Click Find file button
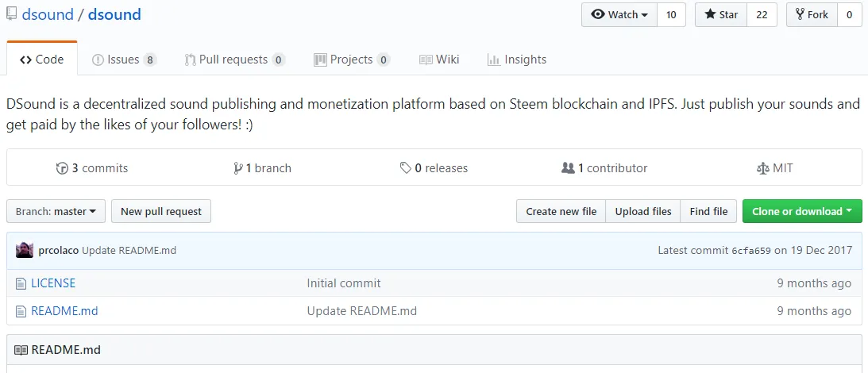The image size is (868, 373). click(x=708, y=211)
